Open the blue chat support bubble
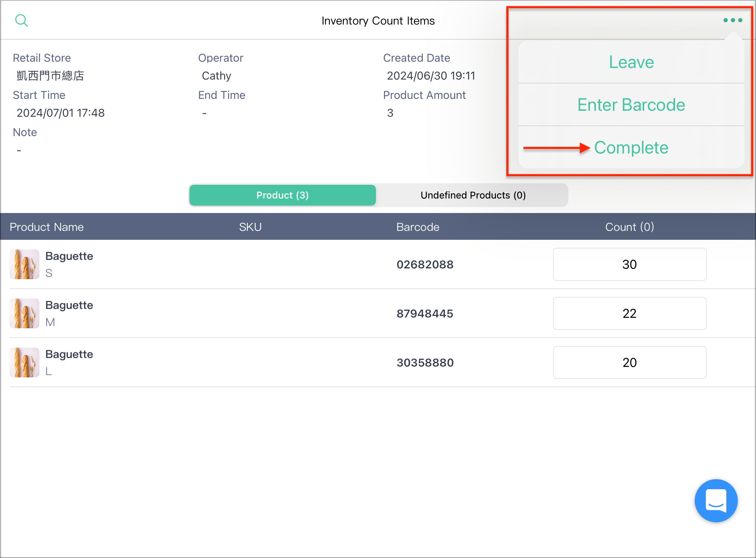This screenshot has height=558, width=756. pyautogui.click(x=716, y=500)
